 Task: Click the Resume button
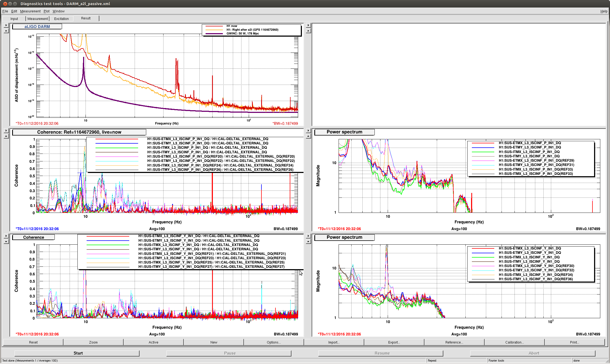coord(381,353)
